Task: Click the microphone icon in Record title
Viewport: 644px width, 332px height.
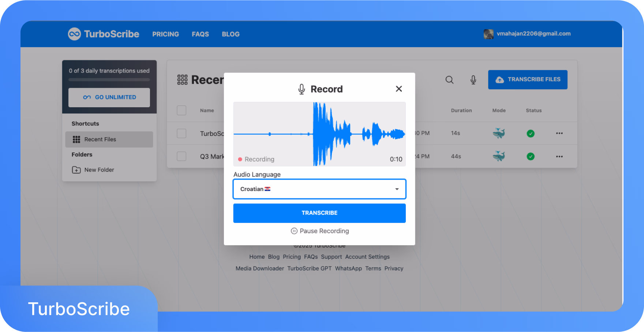Action: point(302,89)
